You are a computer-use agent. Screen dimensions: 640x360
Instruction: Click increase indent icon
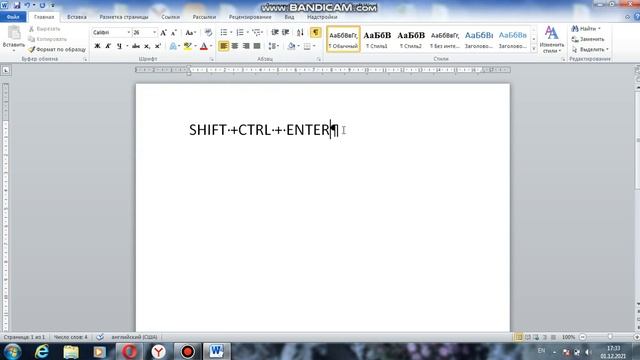coord(286,32)
